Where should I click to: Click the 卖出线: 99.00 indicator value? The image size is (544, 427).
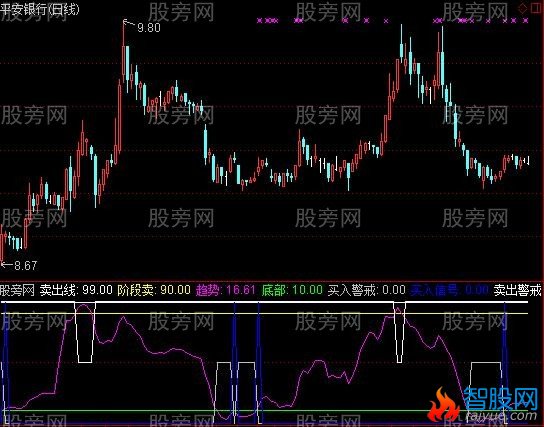[76, 290]
